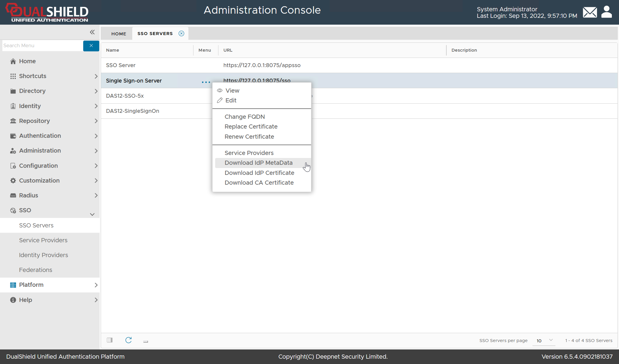
Task: Toggle the column layout icon at bottom-left
Action: point(110,340)
